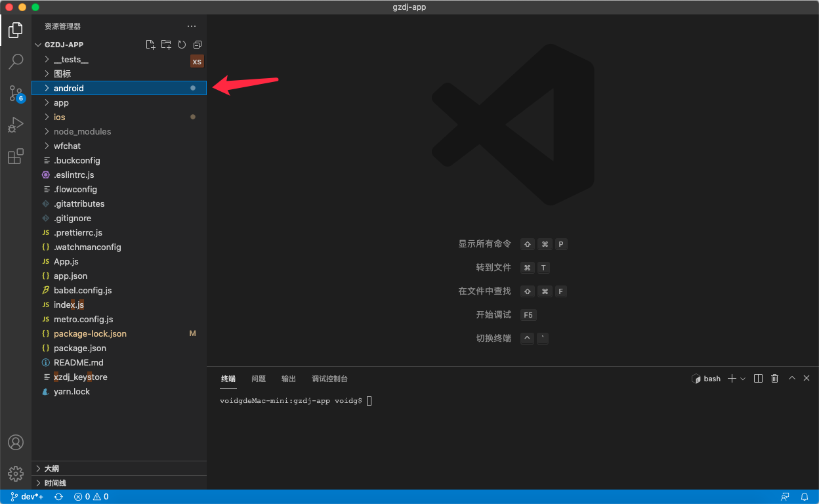The height and width of the screenshot is (504, 819).
Task: Open the Search view in activity bar
Action: click(16, 62)
